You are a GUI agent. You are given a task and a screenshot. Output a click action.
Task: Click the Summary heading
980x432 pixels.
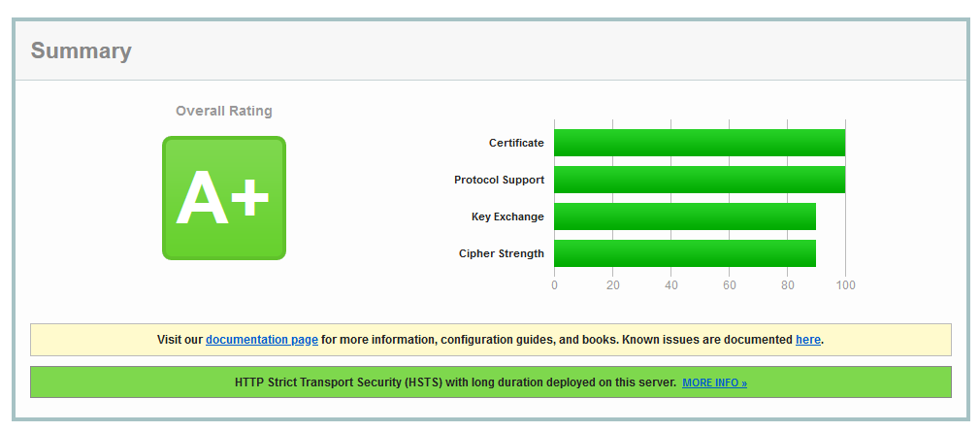82,50
